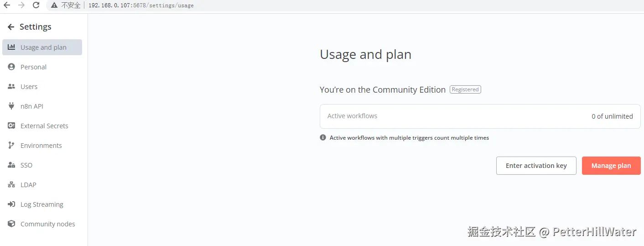The image size is (644, 246).
Task: Click the Settings title to go back
Action: pos(36,27)
